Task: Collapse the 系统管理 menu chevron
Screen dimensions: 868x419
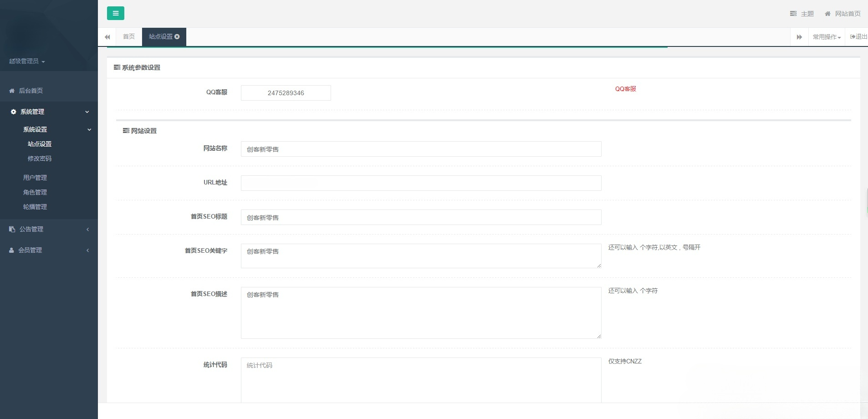Action: 88,112
